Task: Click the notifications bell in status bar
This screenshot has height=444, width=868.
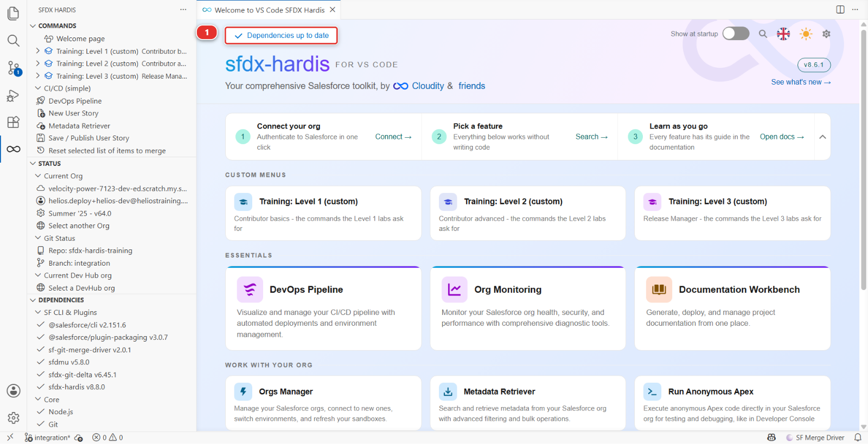Action: pyautogui.click(x=858, y=437)
